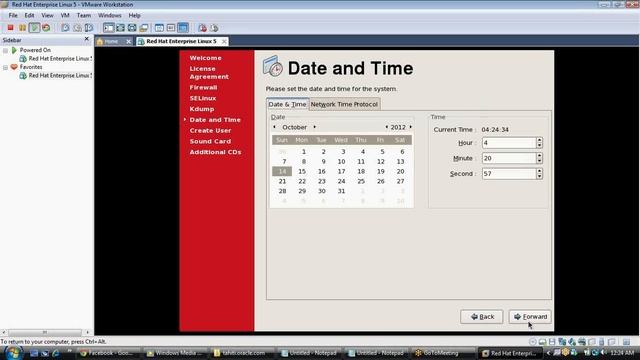Click the last toolbar icon after Capture Movie
Screen dimensions: 640x360
coord(214,28)
